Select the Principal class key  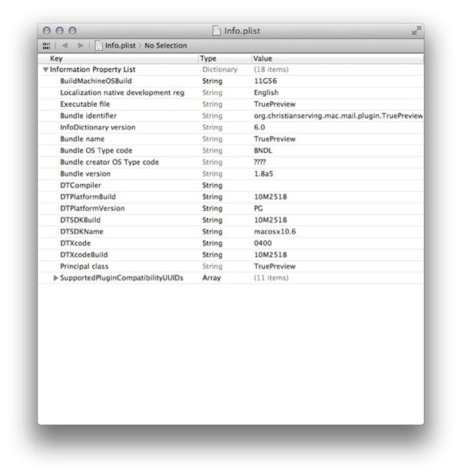pos(85,266)
